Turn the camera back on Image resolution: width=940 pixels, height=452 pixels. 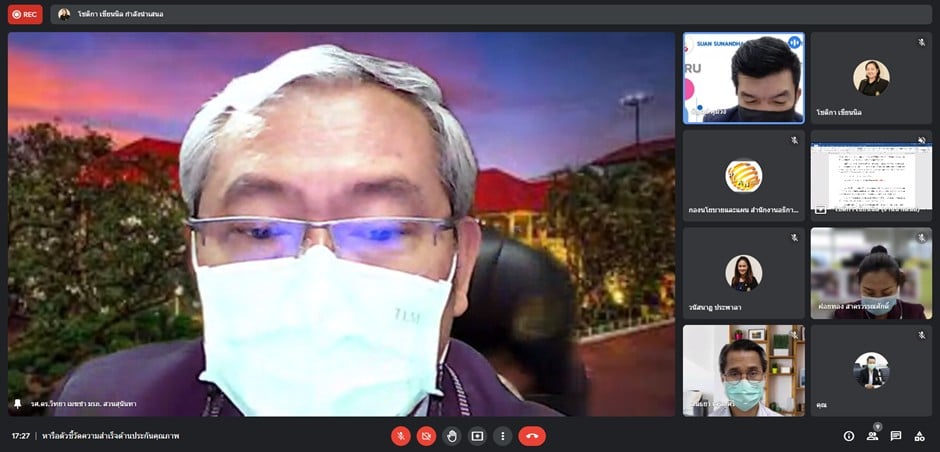(426, 436)
